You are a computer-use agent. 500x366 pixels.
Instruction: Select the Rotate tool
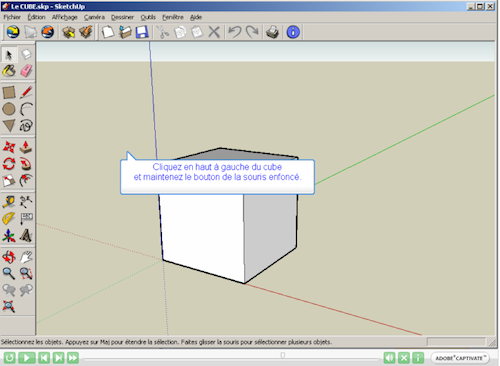point(9,164)
